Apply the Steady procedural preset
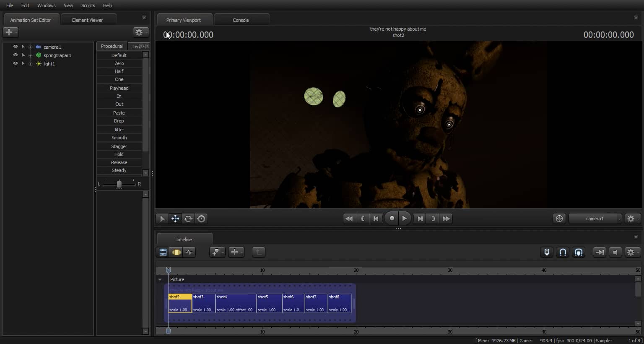644x344 pixels. click(x=119, y=170)
